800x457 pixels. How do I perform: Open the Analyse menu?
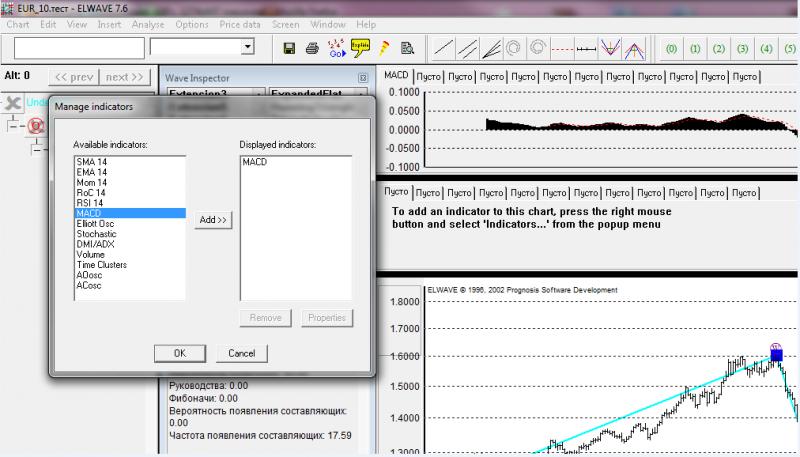tap(148, 24)
